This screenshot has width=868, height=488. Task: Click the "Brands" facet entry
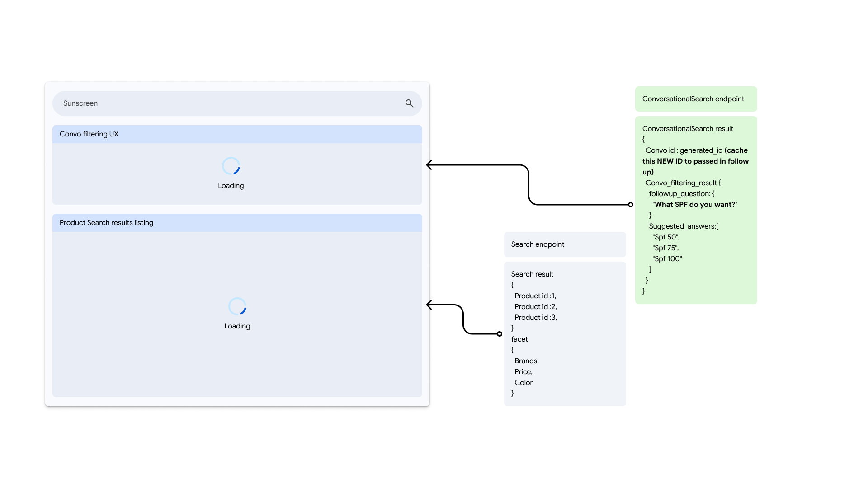click(x=526, y=361)
